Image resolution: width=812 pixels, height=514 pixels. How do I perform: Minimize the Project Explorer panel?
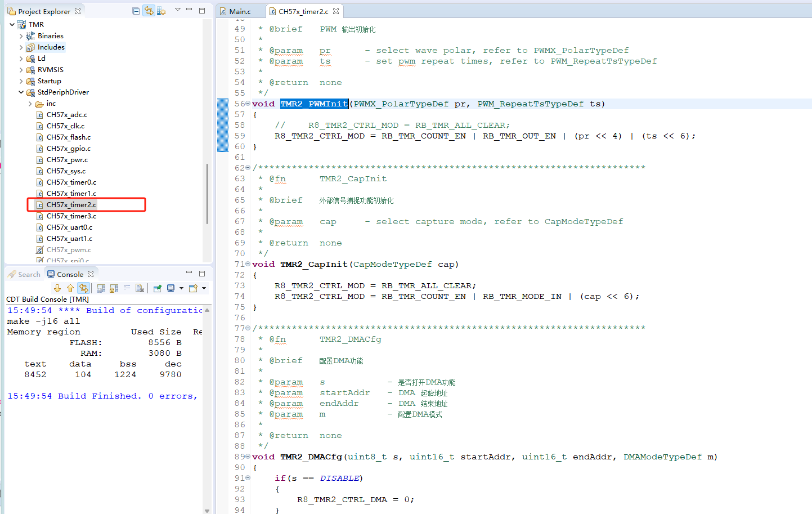[189, 10]
